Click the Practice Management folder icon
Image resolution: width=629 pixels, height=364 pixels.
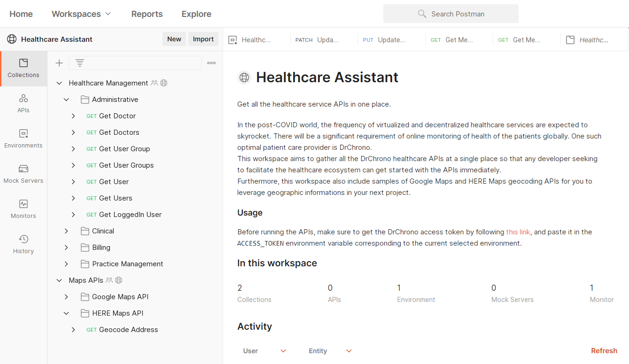(85, 264)
